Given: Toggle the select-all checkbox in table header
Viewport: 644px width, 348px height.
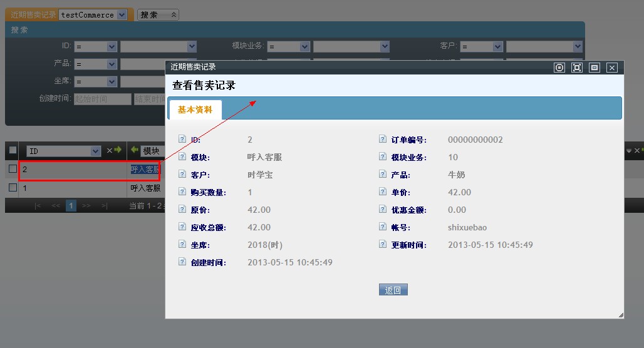Looking at the screenshot, I should pyautogui.click(x=13, y=150).
